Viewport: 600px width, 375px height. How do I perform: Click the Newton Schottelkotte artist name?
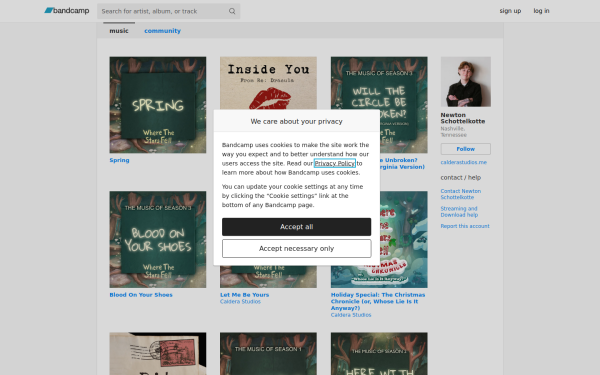[x=463, y=118]
